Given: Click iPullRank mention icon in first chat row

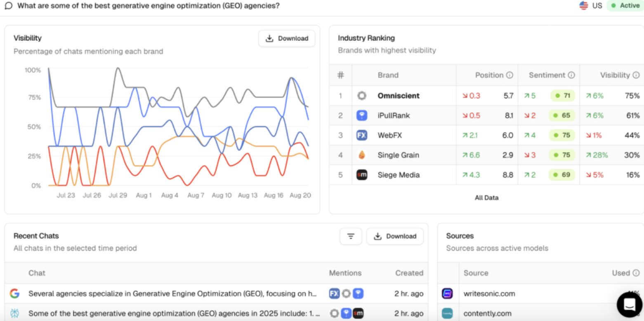Looking at the screenshot, I should [x=358, y=294].
